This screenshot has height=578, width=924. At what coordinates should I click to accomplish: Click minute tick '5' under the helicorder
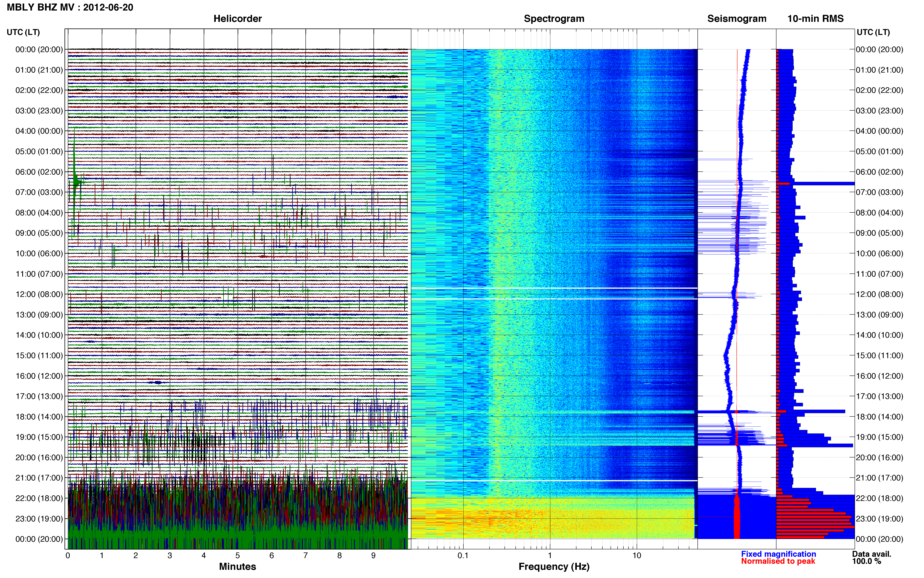pos(237,555)
